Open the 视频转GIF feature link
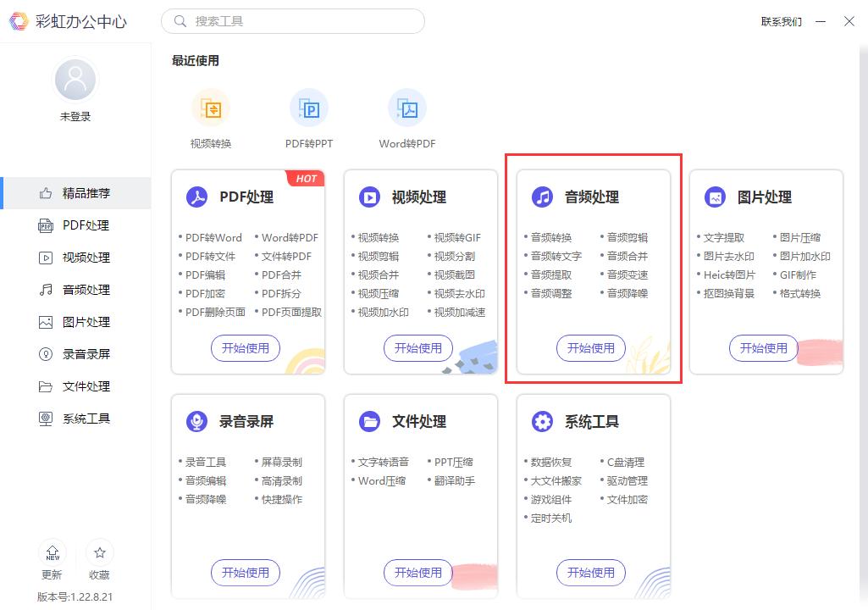 (x=456, y=237)
